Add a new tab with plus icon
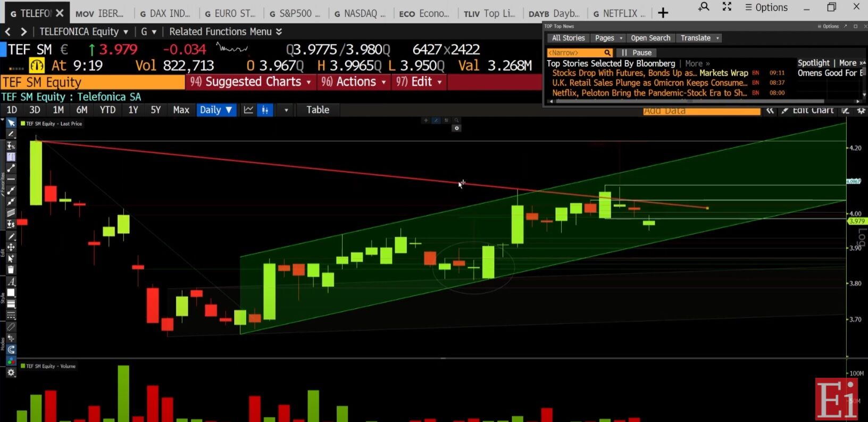Viewport: 868px width, 422px height. coord(663,13)
